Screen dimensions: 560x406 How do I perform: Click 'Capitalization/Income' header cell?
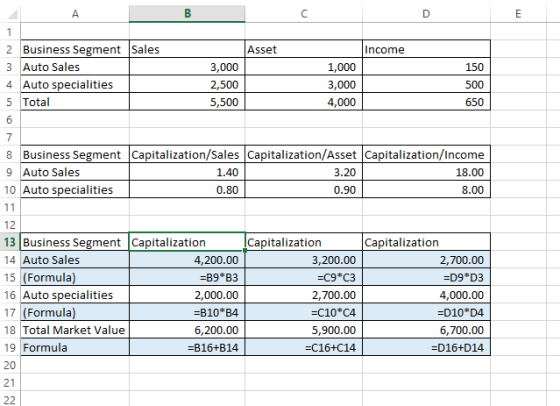pyautogui.click(x=426, y=155)
